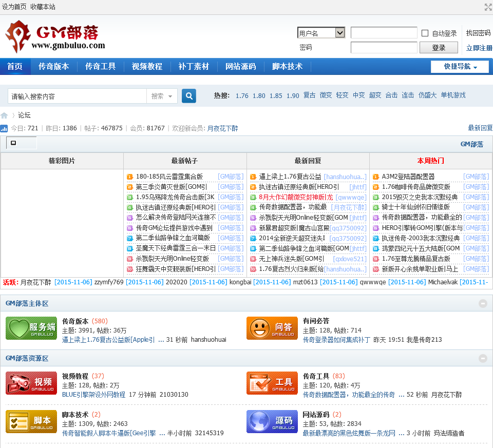493x448 pixels.
Task: Open post 180-185风云雷霆集合版
Action: coord(169,177)
